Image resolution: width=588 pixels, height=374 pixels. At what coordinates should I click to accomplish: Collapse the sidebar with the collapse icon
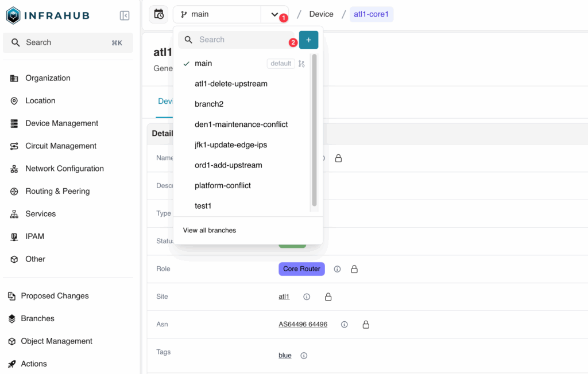tap(125, 15)
